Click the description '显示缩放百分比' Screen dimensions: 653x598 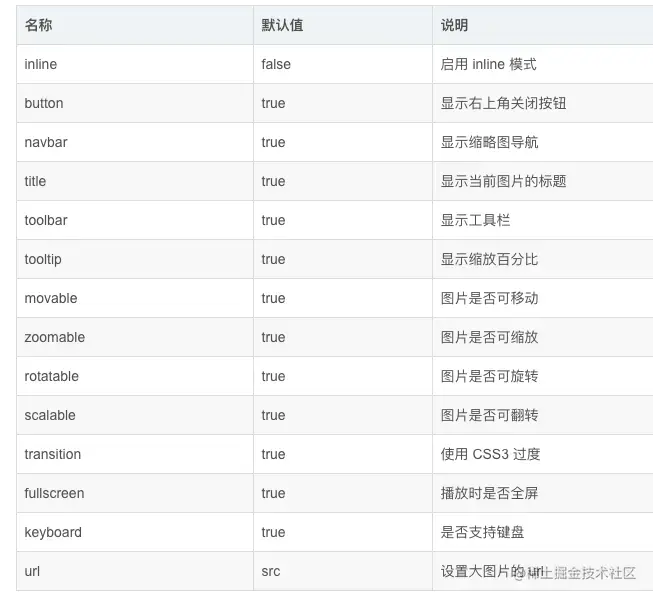point(489,259)
